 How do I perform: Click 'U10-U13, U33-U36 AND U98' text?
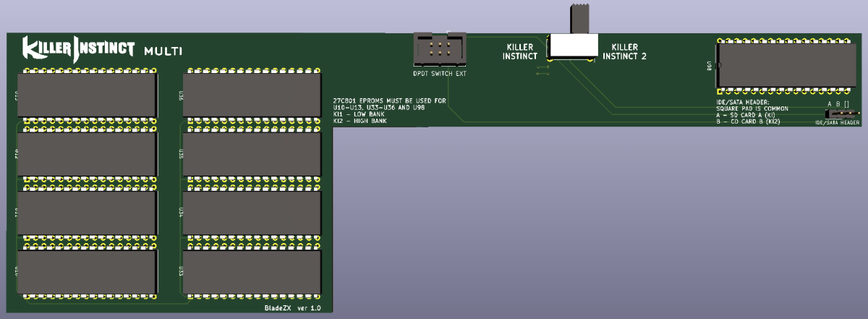[x=379, y=108]
